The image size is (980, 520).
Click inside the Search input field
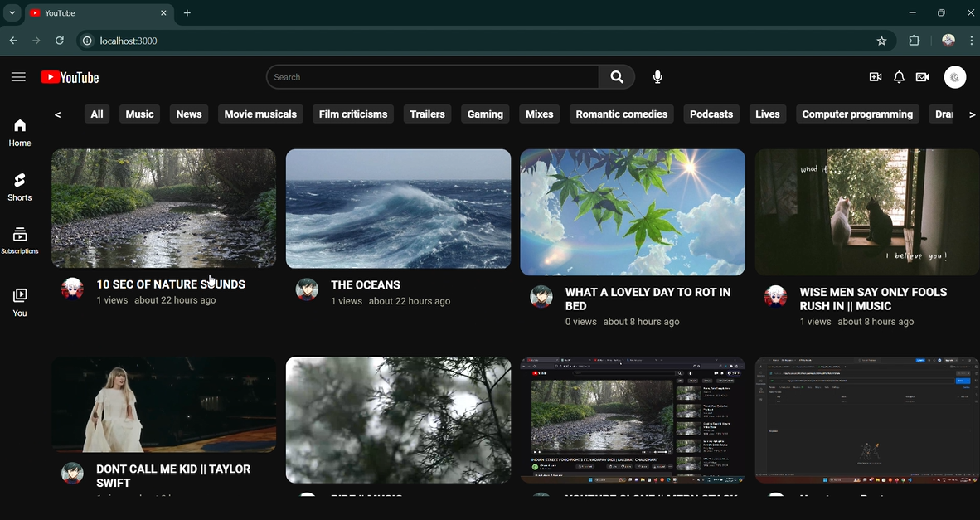(431, 76)
